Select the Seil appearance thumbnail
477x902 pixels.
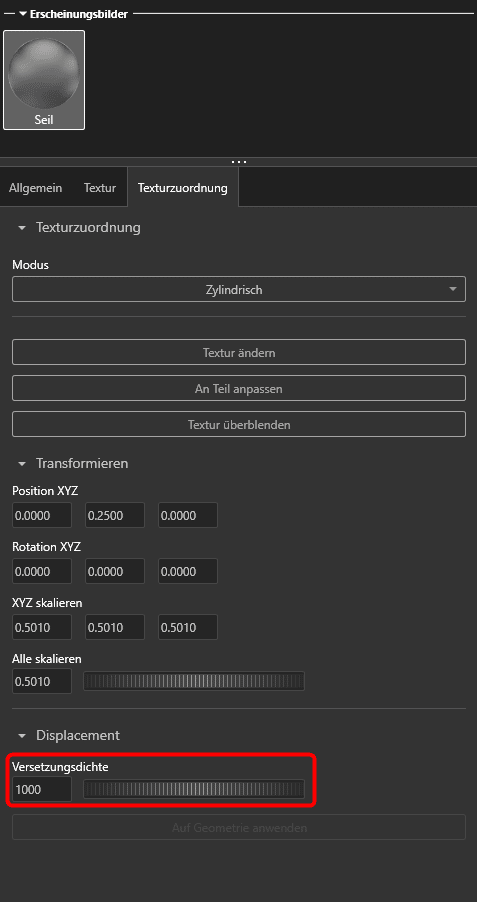pyautogui.click(x=44, y=80)
